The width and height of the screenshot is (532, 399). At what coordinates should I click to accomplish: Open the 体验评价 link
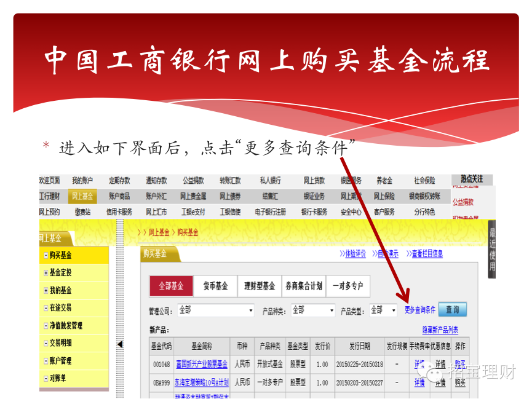click(x=355, y=254)
